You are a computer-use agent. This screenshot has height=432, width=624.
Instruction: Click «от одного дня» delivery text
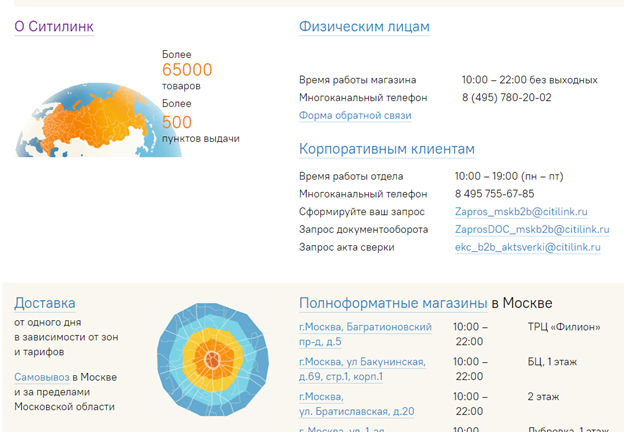tap(48, 322)
